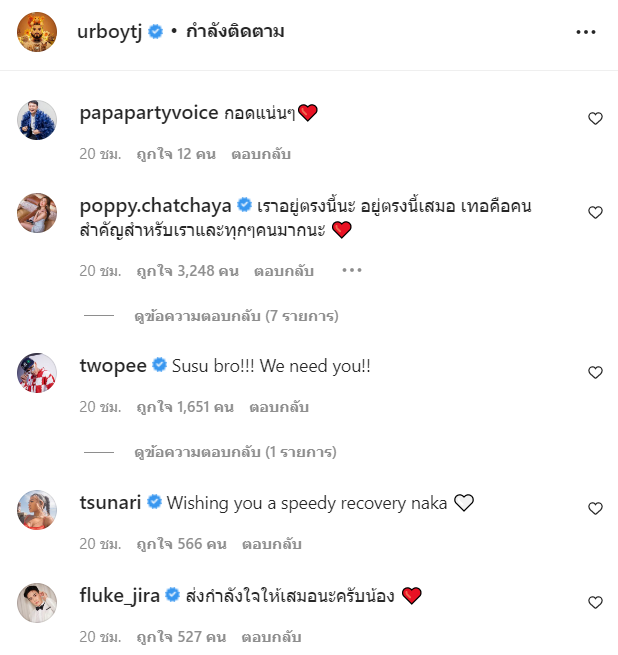
Task: Expand the 1 reply under twopee
Action: point(235,452)
